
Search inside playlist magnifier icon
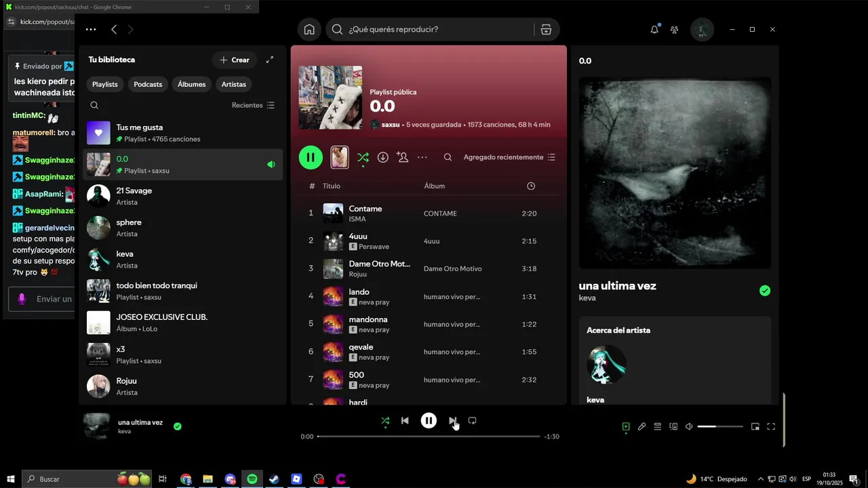[448, 157]
